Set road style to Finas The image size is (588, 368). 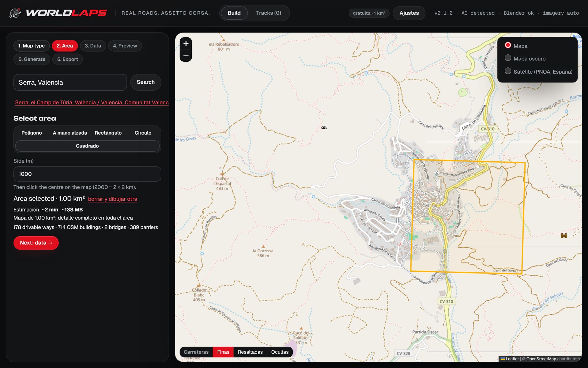click(x=223, y=352)
